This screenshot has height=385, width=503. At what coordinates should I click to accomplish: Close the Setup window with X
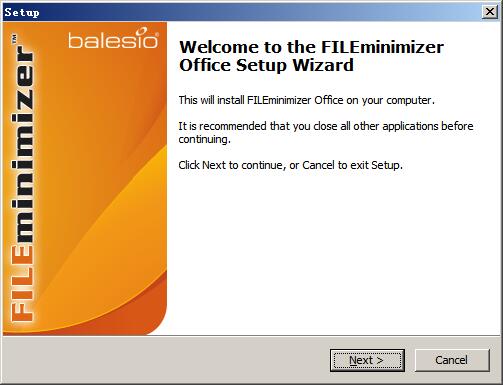click(490, 12)
